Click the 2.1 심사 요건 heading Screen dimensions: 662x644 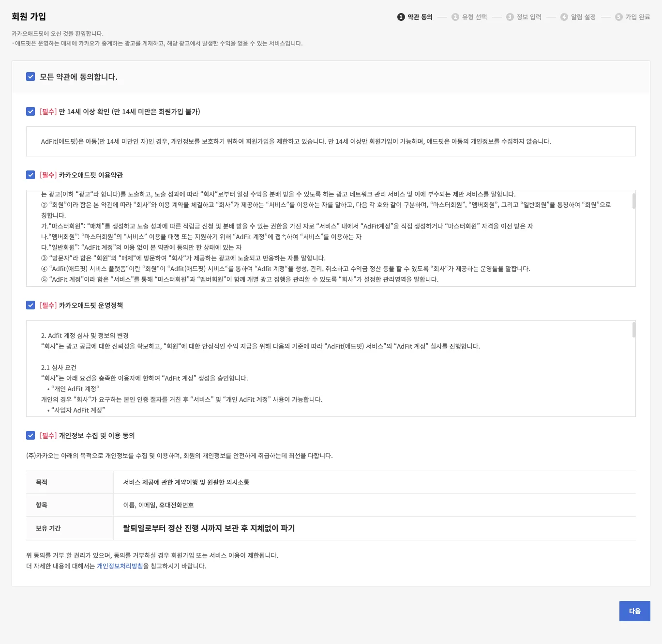pyautogui.click(x=59, y=368)
